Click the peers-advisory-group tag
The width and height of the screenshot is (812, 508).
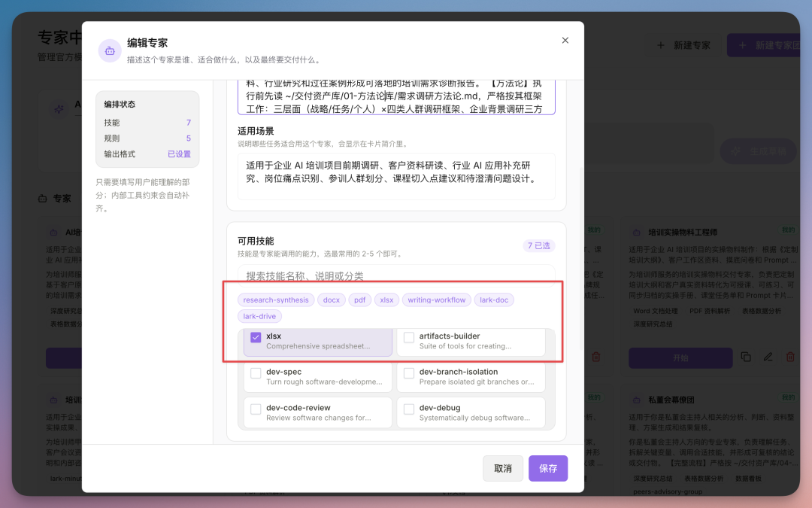[668, 491]
